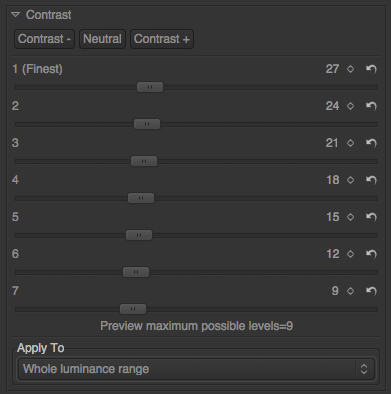
Task: Click diamond stepper icon for level 1
Action: tap(350, 69)
